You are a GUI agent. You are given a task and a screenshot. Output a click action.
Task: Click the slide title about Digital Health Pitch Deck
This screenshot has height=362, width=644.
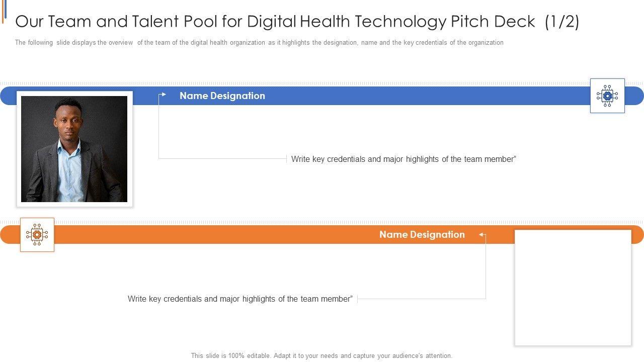[x=297, y=22]
